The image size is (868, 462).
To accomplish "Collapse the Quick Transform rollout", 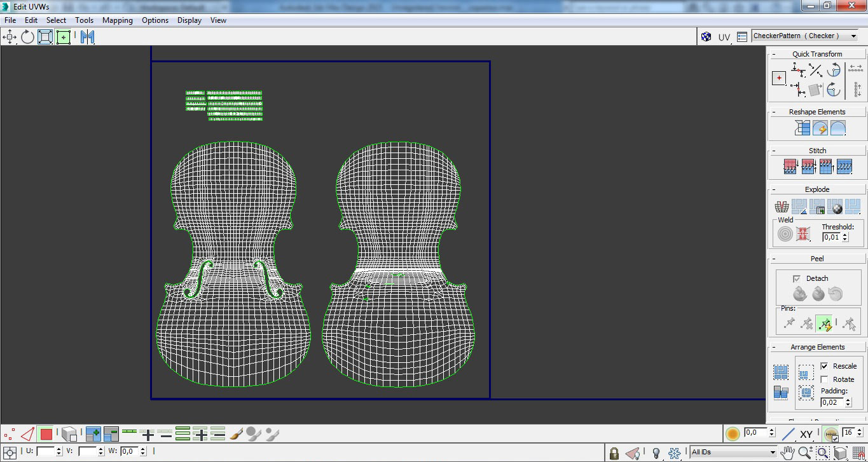I will click(x=816, y=54).
